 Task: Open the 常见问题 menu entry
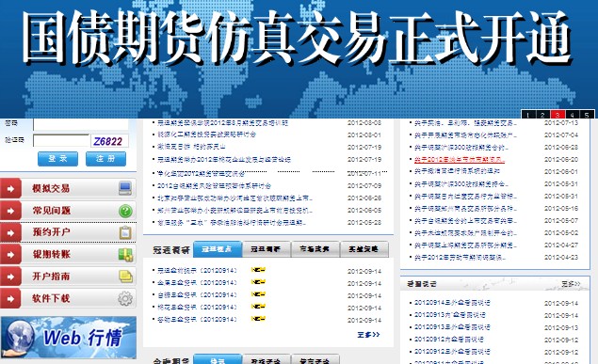[68, 211]
